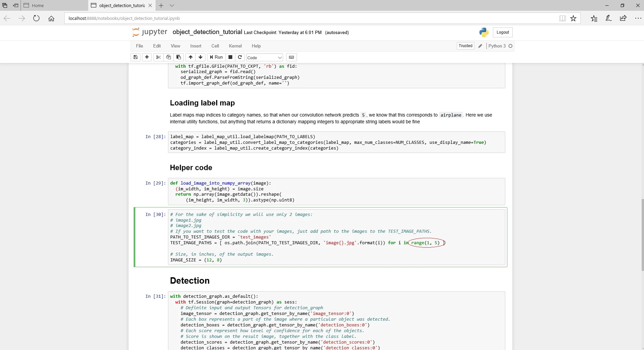Click the Trusted notebook button
Viewport: 644px width, 350px height.
pyautogui.click(x=466, y=46)
